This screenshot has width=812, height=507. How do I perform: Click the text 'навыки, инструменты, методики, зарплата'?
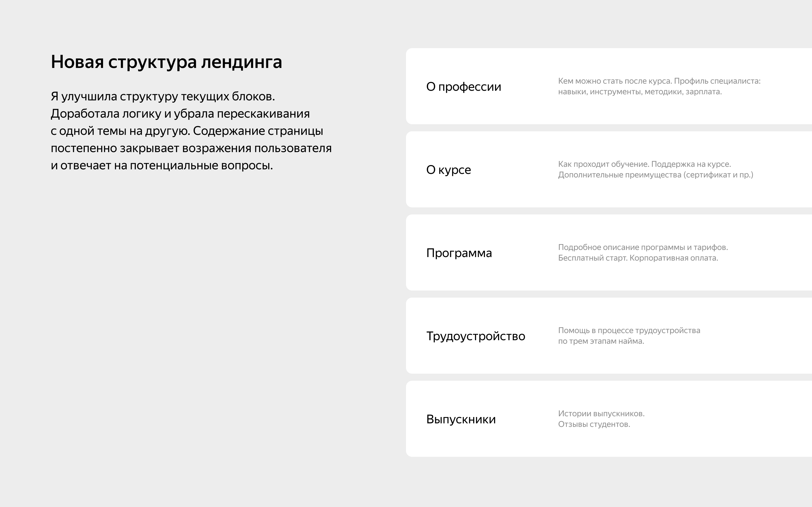pos(639,92)
